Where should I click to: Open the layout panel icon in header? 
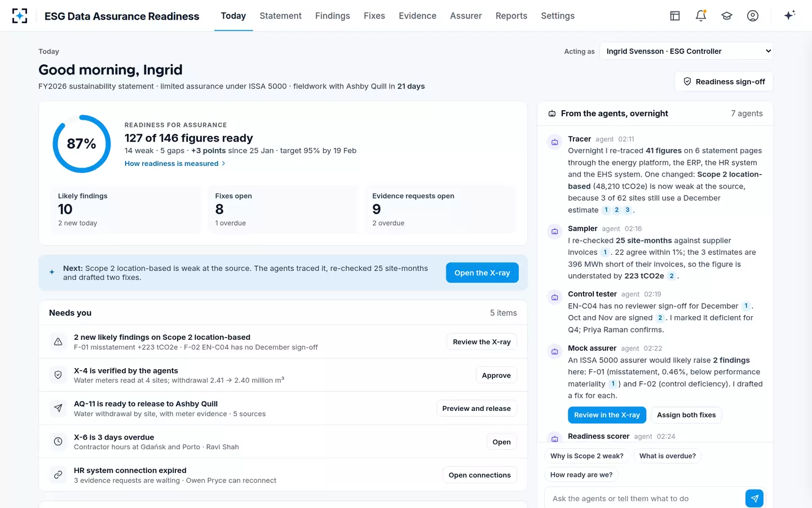click(675, 16)
